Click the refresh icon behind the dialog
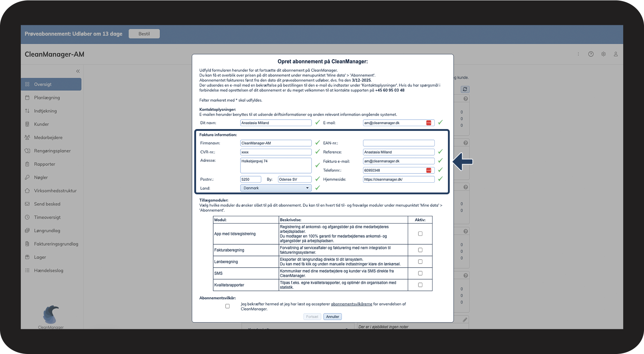Viewport: 644px width, 354px height. click(x=465, y=89)
